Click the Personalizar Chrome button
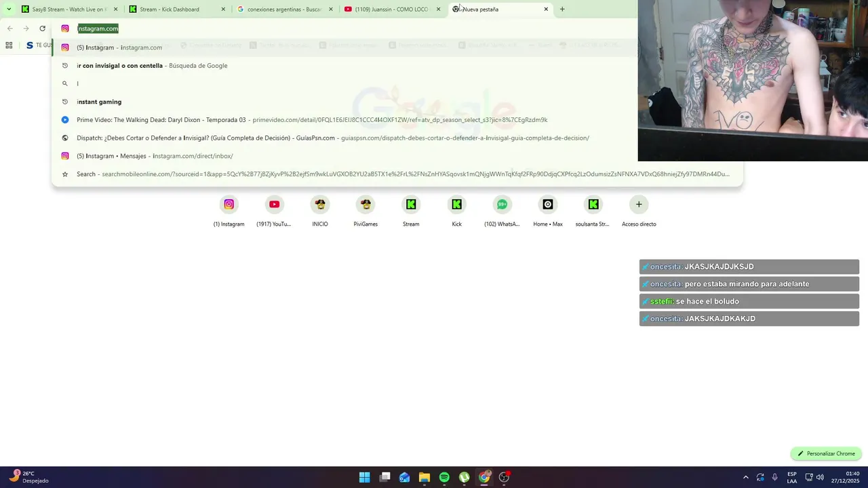 click(826, 453)
